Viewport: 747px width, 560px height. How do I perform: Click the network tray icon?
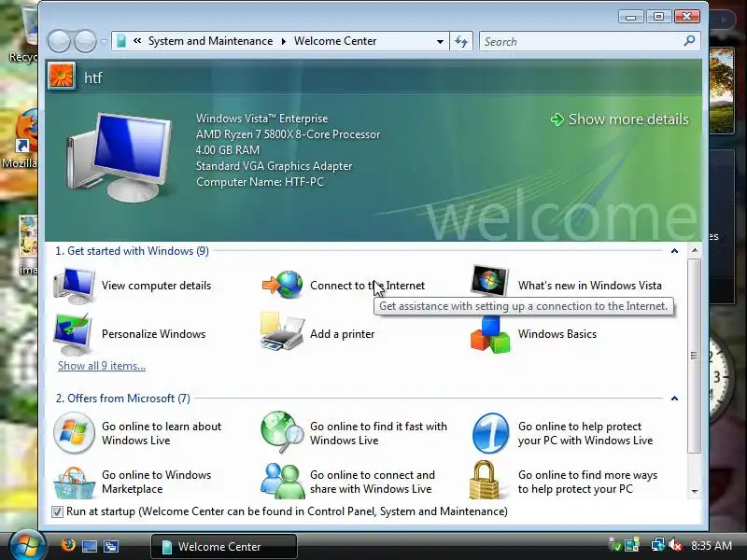coord(657,545)
